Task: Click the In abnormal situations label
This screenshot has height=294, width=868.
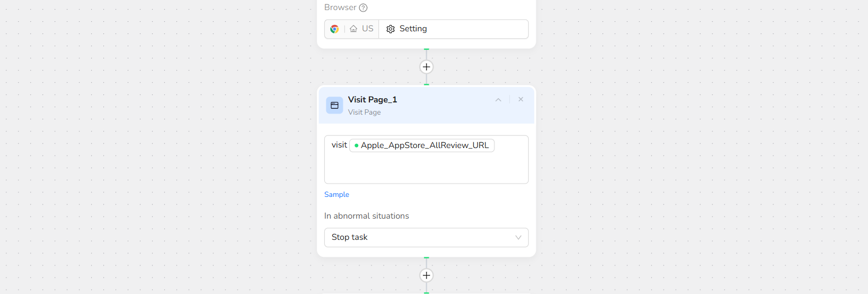Action: click(x=367, y=216)
